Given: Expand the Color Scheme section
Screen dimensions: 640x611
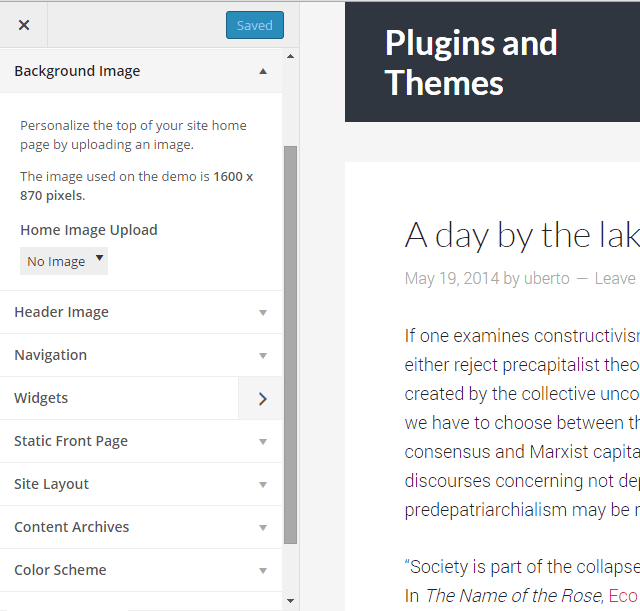Looking at the screenshot, I should pyautogui.click(x=60, y=570).
